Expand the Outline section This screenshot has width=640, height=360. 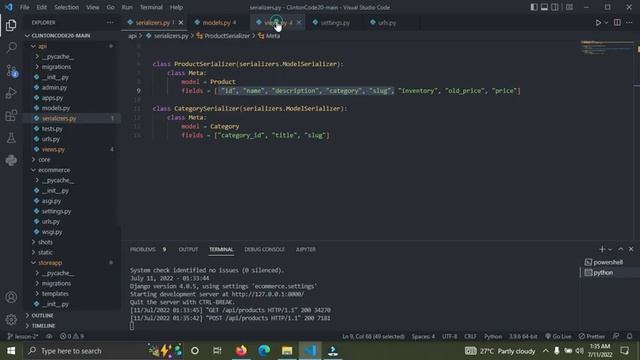(x=42, y=316)
